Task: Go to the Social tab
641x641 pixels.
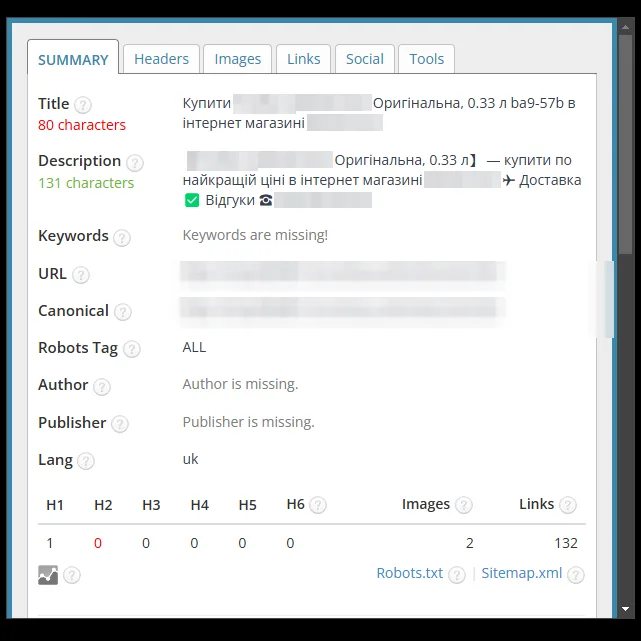Action: click(365, 59)
